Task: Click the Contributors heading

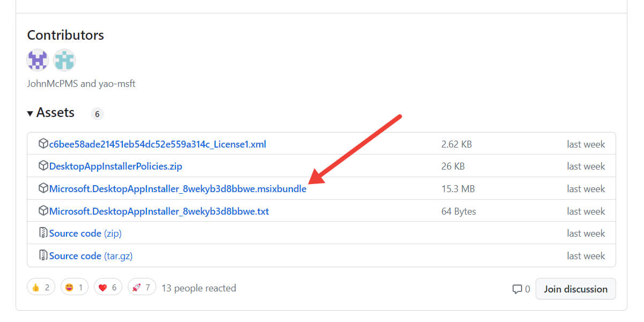Action: pyautogui.click(x=65, y=35)
